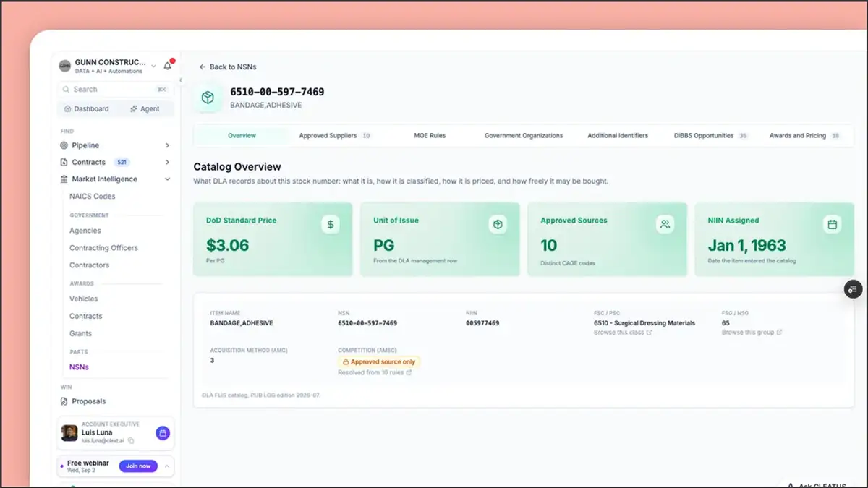Open Agencies under Government

85,231
